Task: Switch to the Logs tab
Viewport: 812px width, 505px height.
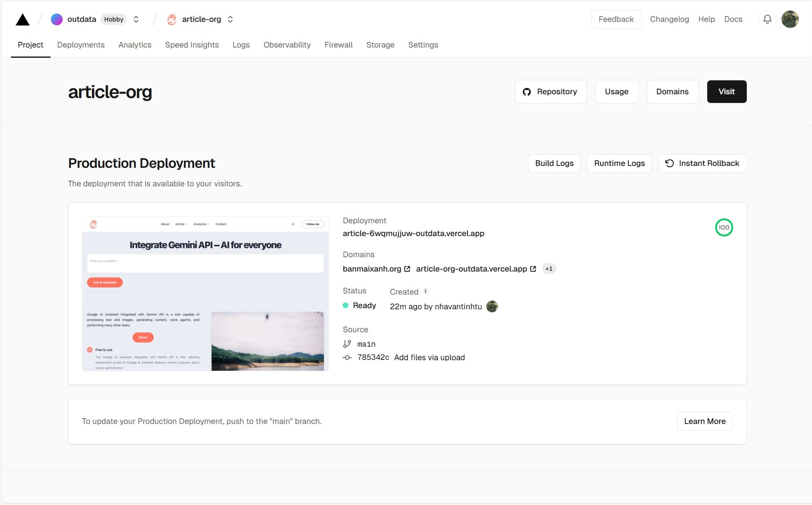Action: [x=241, y=45]
